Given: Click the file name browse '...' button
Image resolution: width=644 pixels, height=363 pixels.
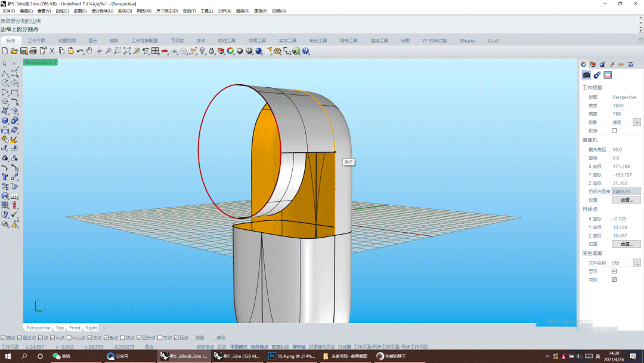Looking at the screenshot, I should [637, 263].
